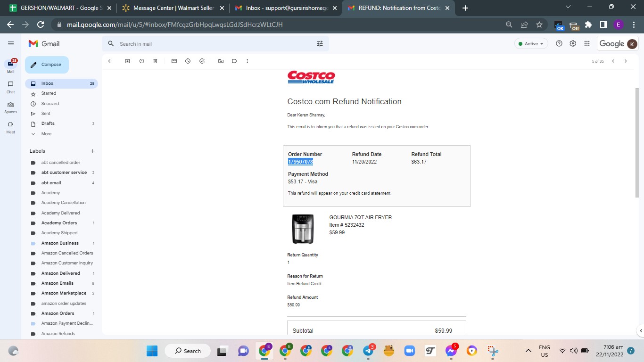Open more email actions menu
Image resolution: width=644 pixels, height=362 pixels.
tap(247, 61)
